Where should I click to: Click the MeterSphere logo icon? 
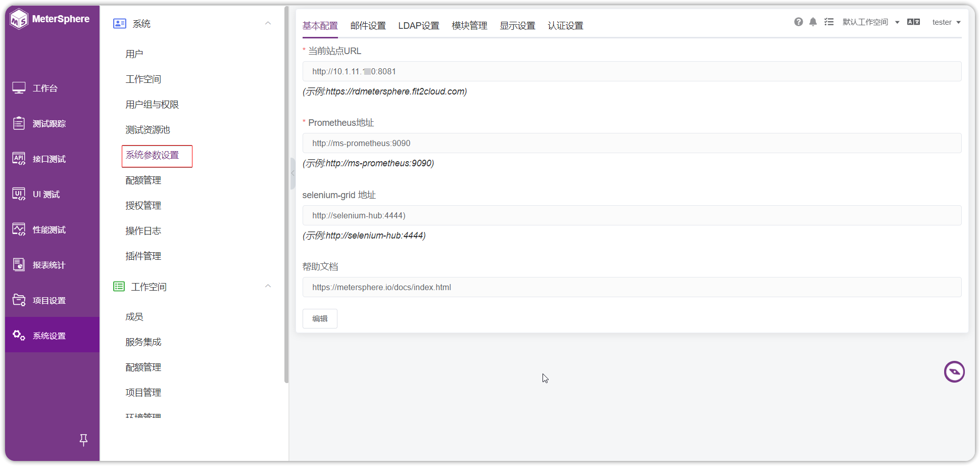coord(19,19)
